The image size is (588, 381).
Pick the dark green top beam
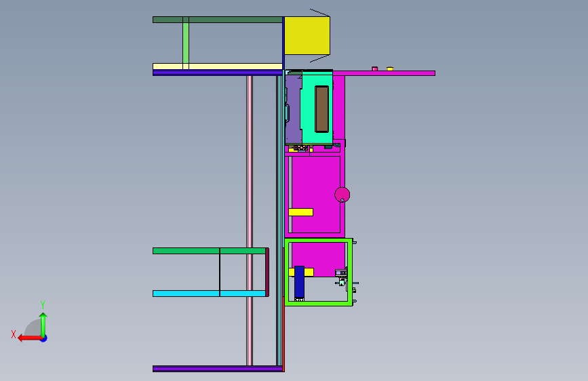[218, 20]
